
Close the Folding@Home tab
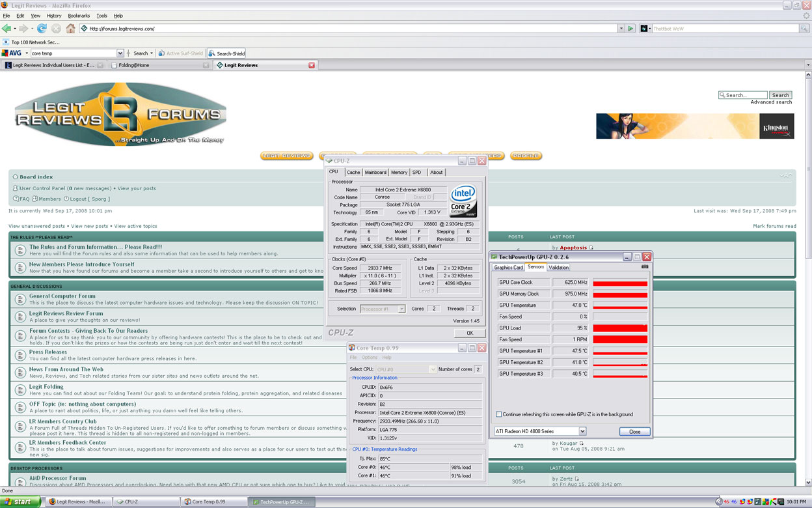[x=206, y=65]
